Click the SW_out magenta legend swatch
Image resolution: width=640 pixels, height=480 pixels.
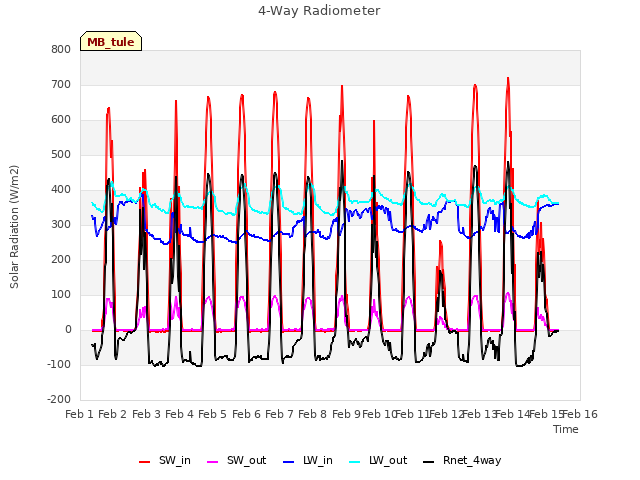[213, 462]
